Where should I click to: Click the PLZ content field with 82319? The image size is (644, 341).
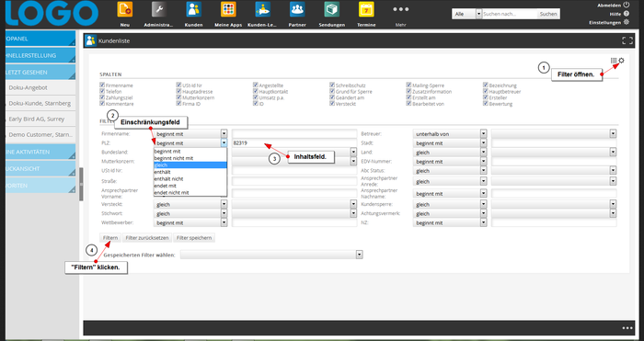294,143
